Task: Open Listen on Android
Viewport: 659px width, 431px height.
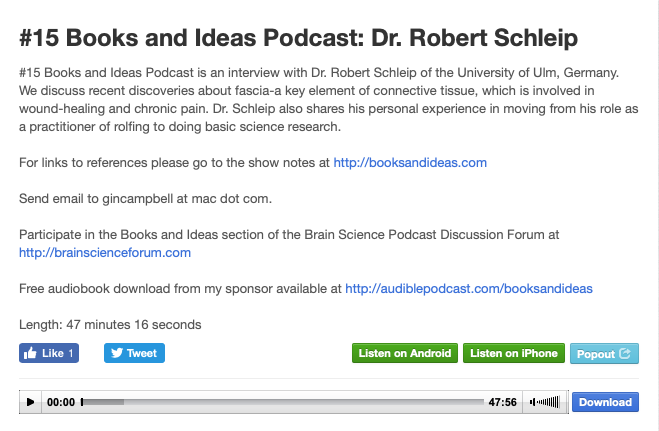Action: point(405,353)
